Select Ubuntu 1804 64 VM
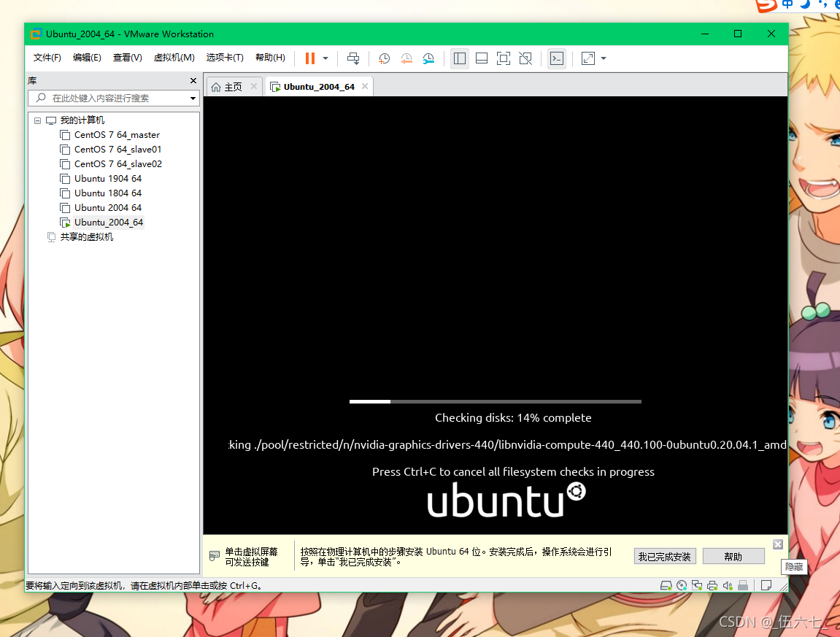 (x=108, y=193)
